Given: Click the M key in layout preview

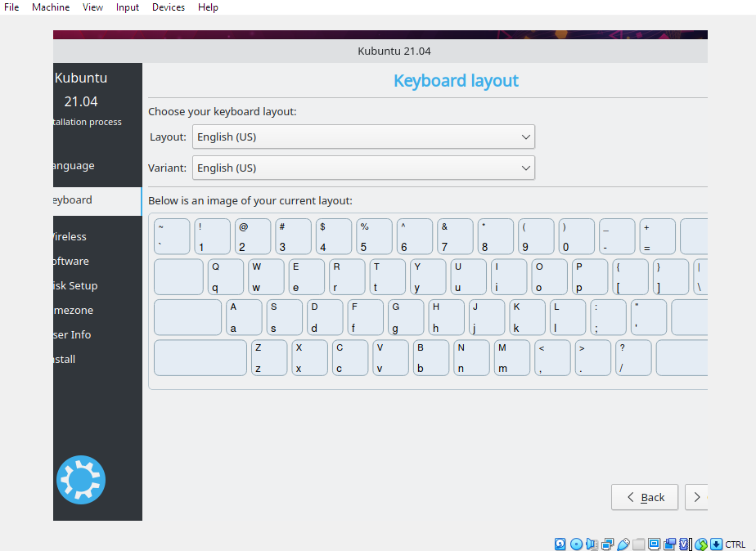Looking at the screenshot, I should click(512, 358).
